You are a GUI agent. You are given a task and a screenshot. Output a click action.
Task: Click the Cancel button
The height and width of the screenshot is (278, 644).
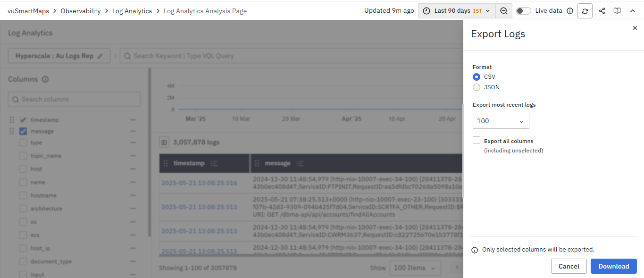tap(569, 266)
